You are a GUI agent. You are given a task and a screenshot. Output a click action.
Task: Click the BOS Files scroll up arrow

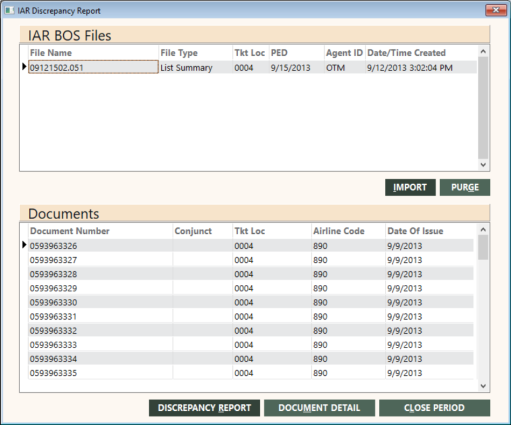pos(483,51)
